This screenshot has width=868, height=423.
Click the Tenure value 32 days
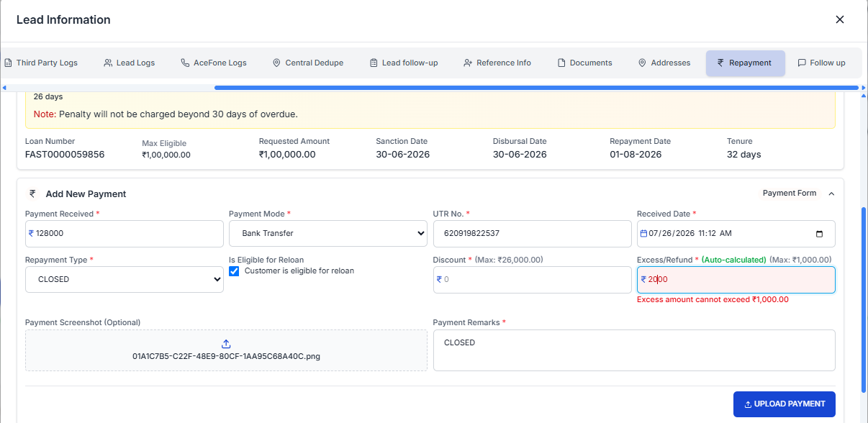744,155
